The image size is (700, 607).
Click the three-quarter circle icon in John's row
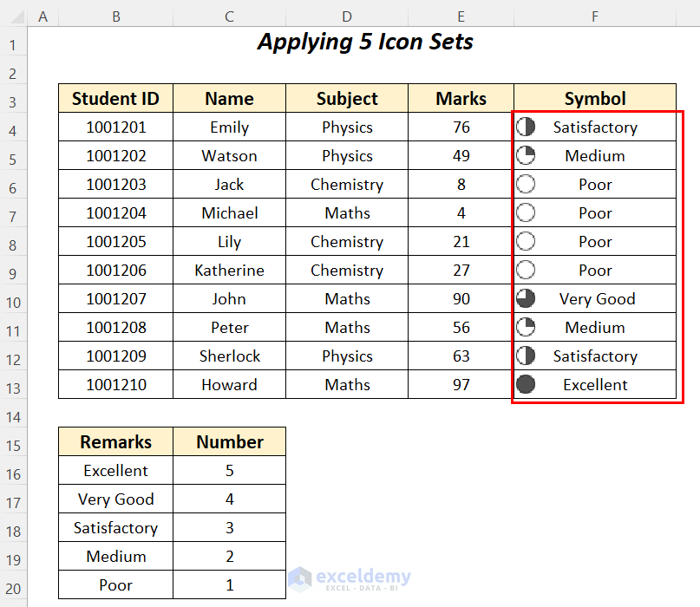pos(526,299)
